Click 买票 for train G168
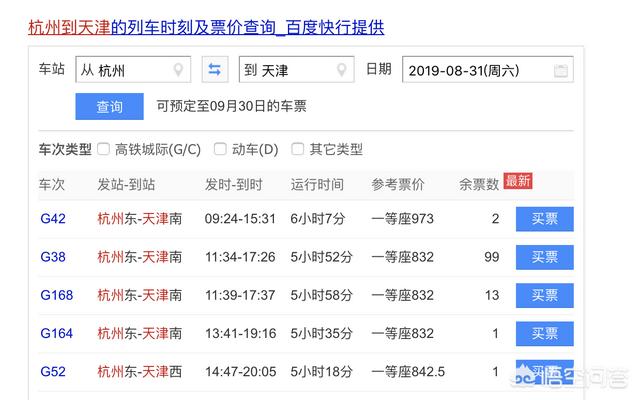This screenshot has height=400, width=640. [x=544, y=295]
